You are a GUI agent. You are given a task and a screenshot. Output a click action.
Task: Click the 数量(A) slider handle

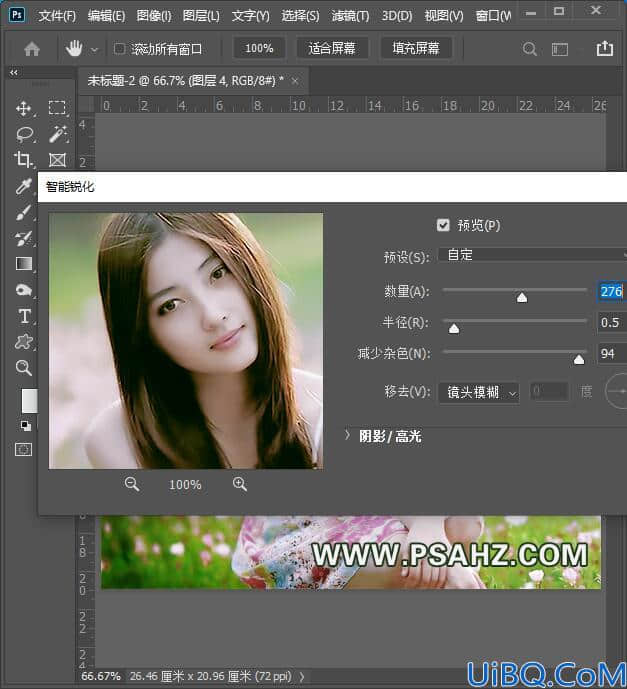click(x=522, y=298)
